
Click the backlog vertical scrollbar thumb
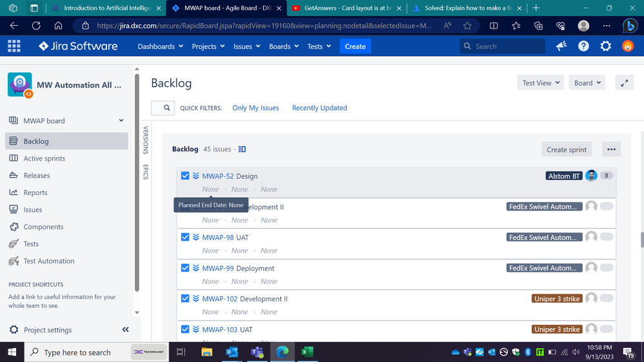(642, 239)
